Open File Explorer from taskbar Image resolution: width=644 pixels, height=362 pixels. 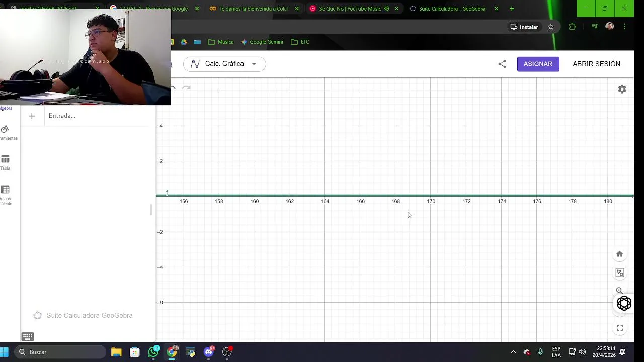pyautogui.click(x=116, y=352)
